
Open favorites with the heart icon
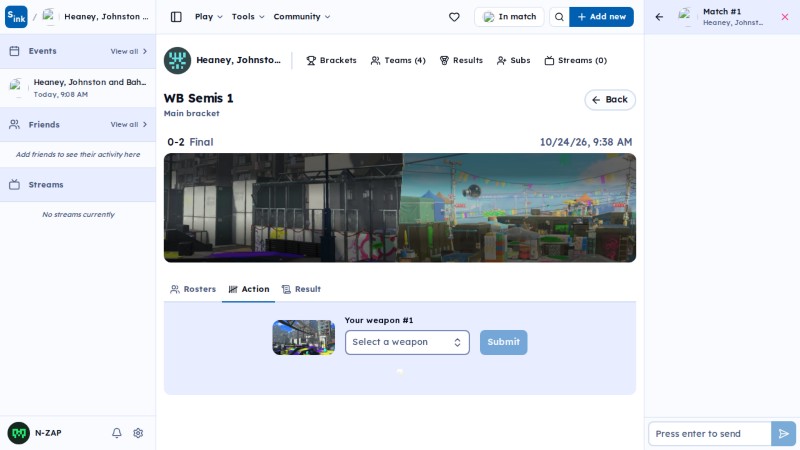454,17
